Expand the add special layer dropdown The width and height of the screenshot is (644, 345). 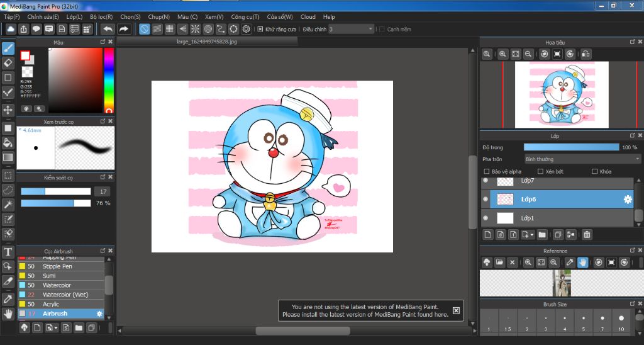coord(528,234)
